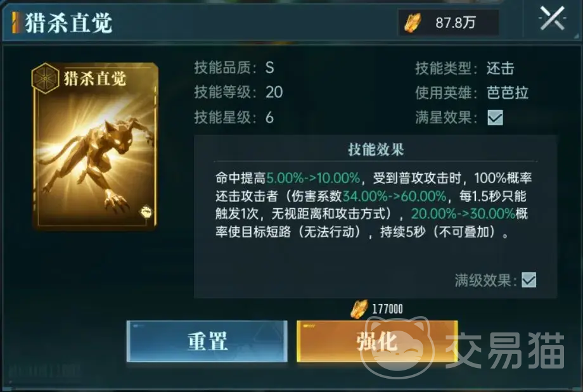Click the 重置 reset button
This screenshot has width=583, height=392.
[207, 341]
